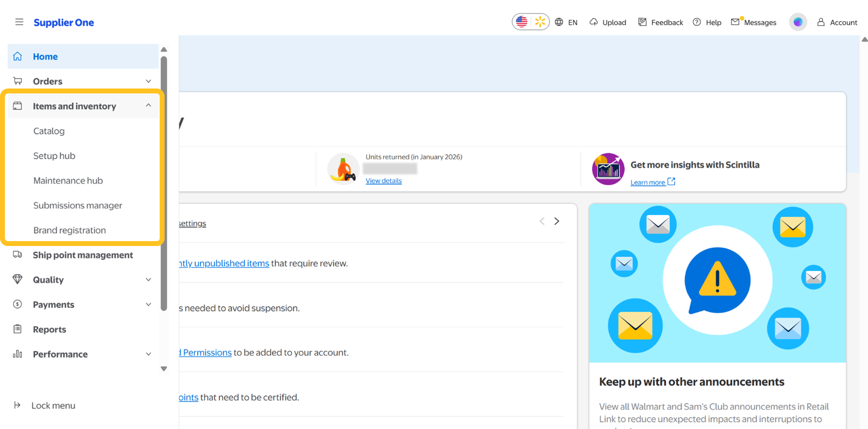Open the Account menu
The height and width of the screenshot is (429, 868).
tap(844, 22)
